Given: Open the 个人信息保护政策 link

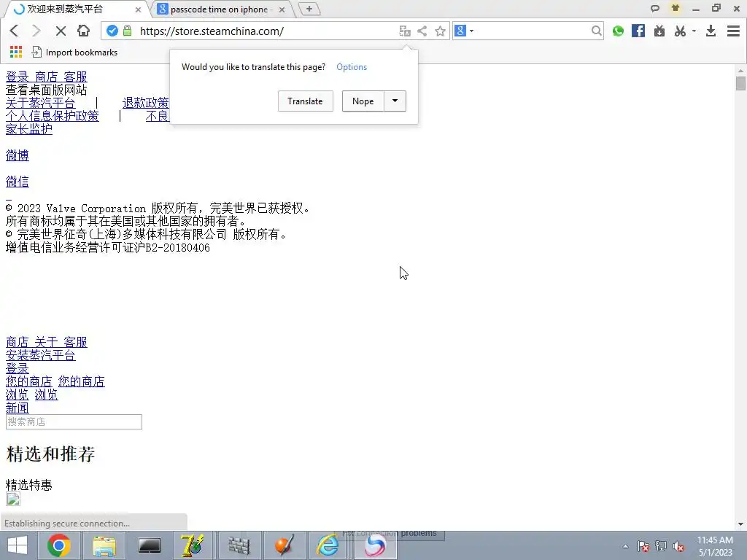Looking at the screenshot, I should (53, 116).
